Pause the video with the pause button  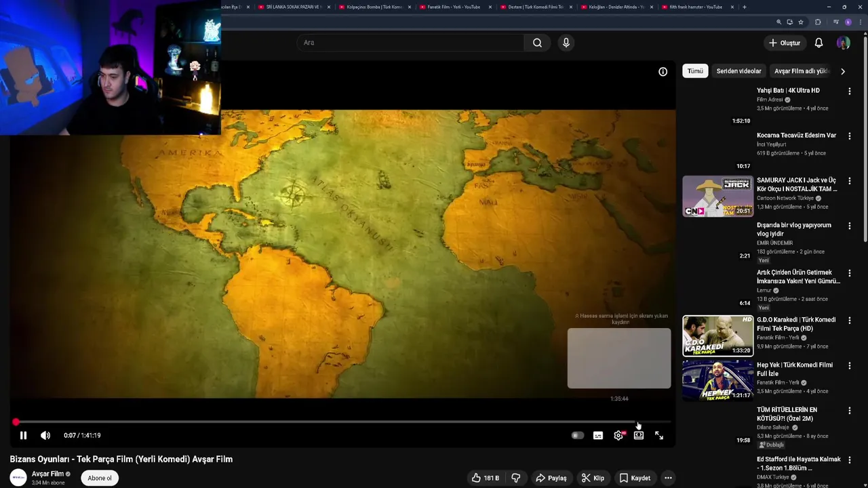23,436
